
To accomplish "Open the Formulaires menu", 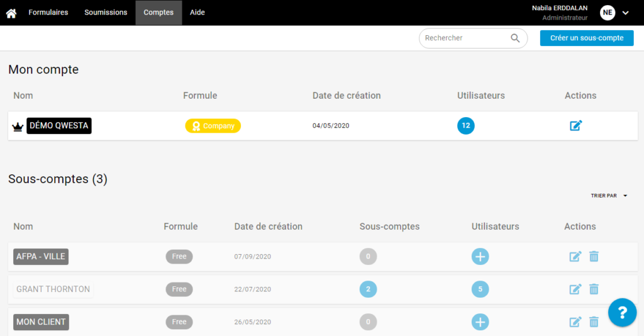I will click(48, 13).
